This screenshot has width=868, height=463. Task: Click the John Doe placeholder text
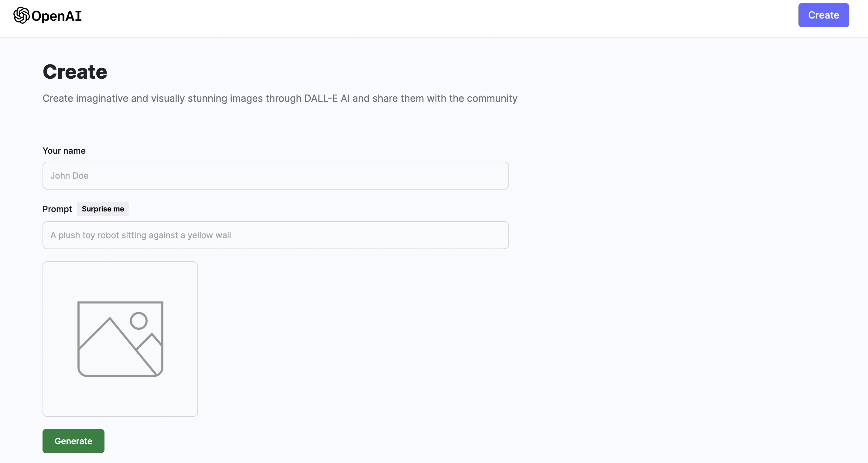pos(70,176)
